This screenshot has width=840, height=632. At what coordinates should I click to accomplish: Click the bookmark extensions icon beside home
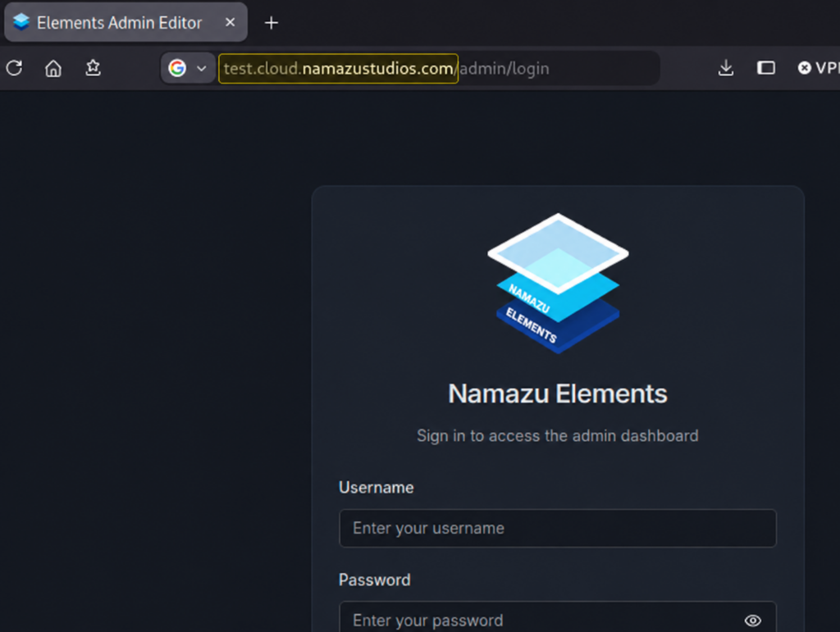94,68
